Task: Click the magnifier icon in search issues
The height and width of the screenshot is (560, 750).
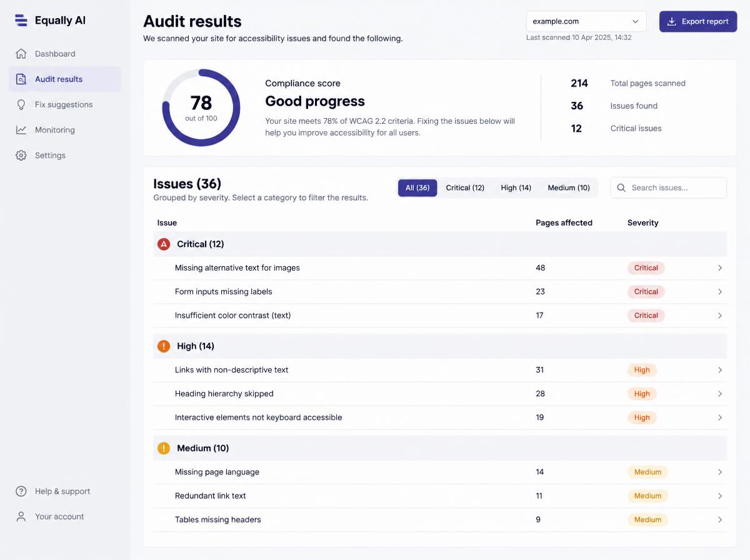Action: coord(621,187)
